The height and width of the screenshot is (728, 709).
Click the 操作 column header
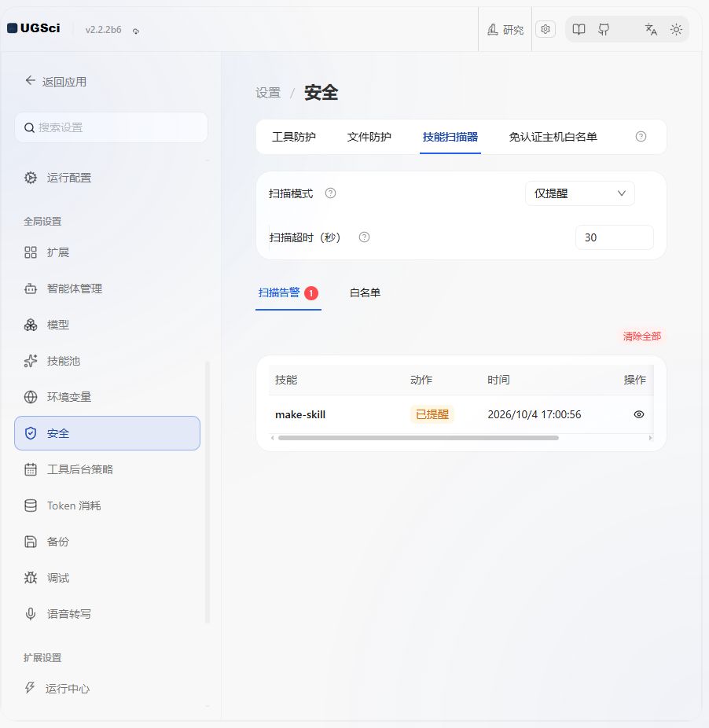(634, 381)
